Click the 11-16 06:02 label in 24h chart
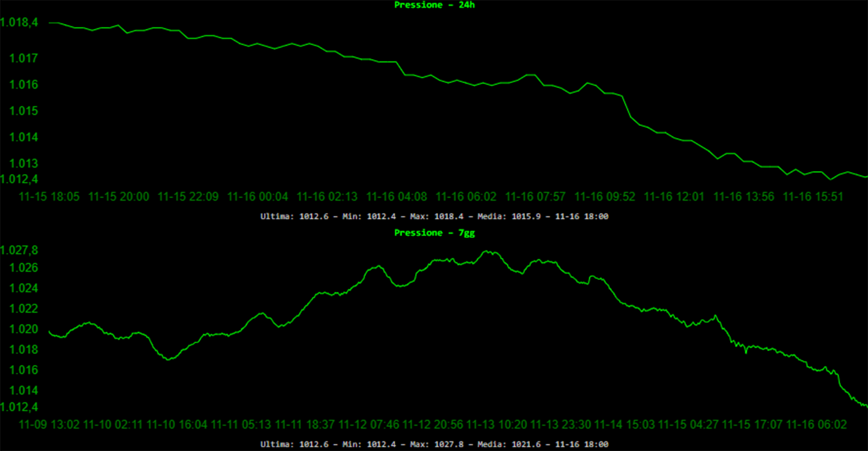This screenshot has height=451, width=868. [x=466, y=197]
